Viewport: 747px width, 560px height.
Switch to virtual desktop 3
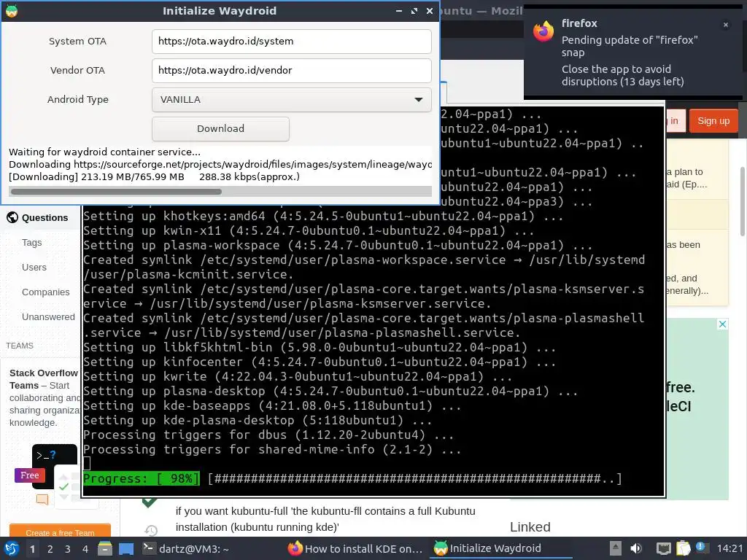pos(68,549)
